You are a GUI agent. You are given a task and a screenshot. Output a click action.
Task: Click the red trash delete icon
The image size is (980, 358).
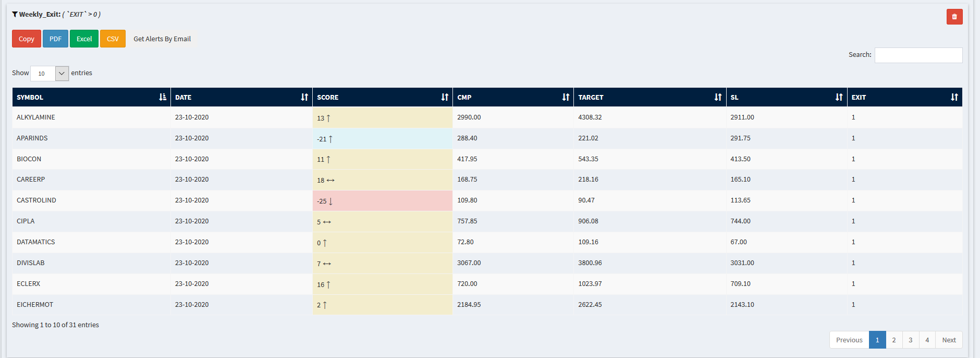[x=954, y=17]
